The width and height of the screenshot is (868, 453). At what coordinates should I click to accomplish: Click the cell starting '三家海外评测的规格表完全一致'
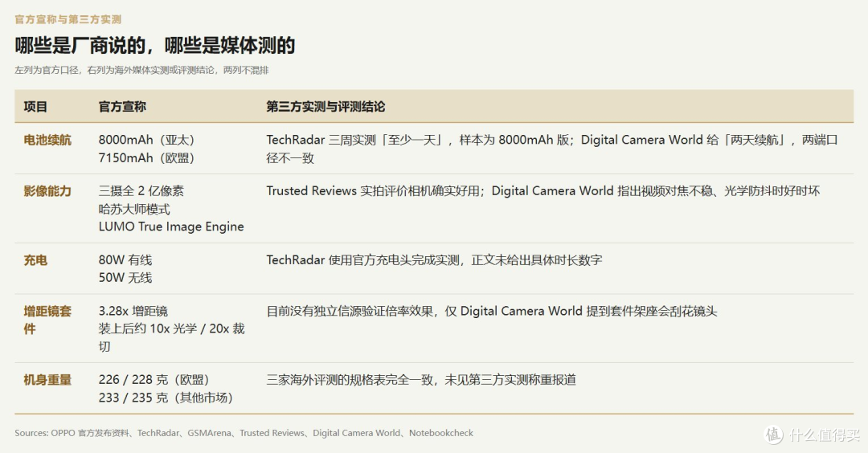point(421,379)
